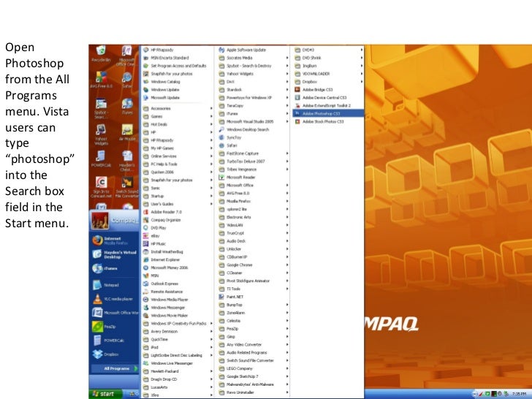Expand the DVD Shrink folder arrow
Screen dimensions: 532x399
click(x=362, y=58)
